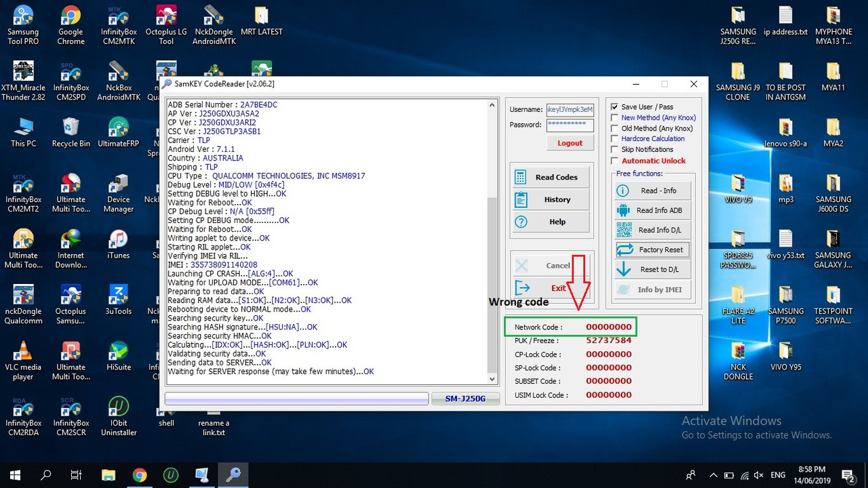Image resolution: width=868 pixels, height=488 pixels.
Task: Open vivo y53.txt file icon
Action: tap(785, 245)
